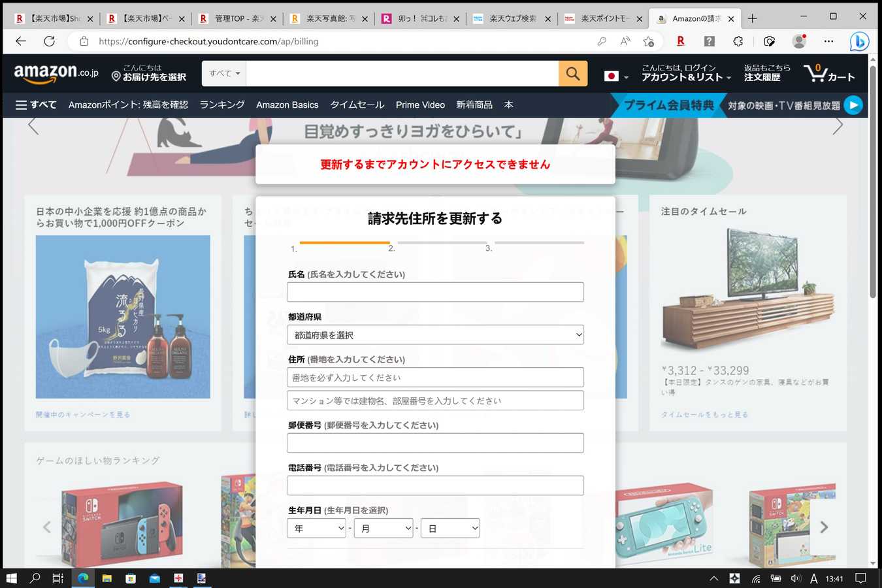The height and width of the screenshot is (588, 882).
Task: Click the Rakuten extension R icon
Action: (x=680, y=41)
